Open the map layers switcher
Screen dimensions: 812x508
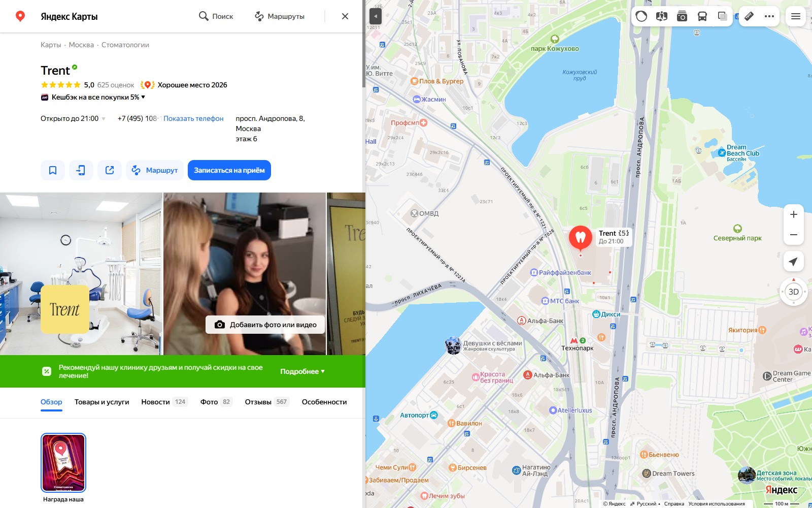(723, 16)
